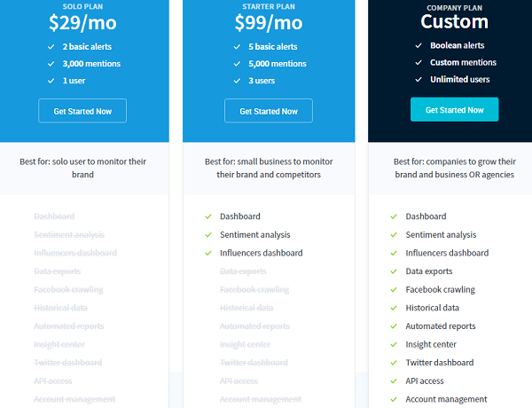Click Get Started Now under Solo Plan
The height and width of the screenshot is (408, 532).
(82, 110)
